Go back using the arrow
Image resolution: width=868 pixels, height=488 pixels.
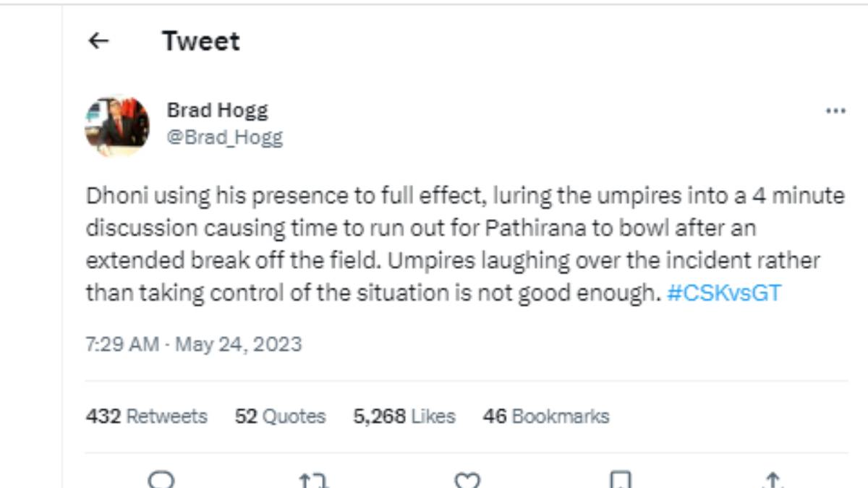tap(97, 41)
